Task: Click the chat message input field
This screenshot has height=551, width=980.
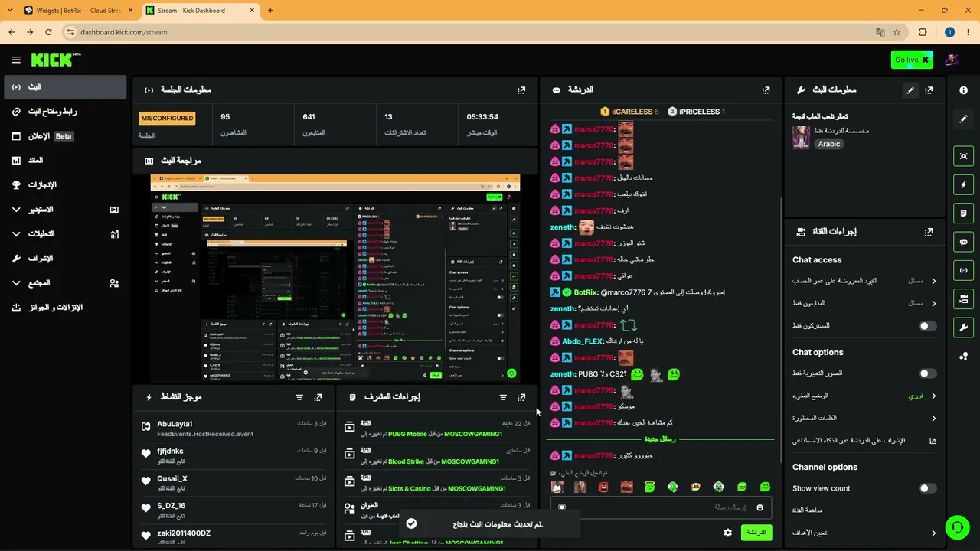Action: coord(661,507)
